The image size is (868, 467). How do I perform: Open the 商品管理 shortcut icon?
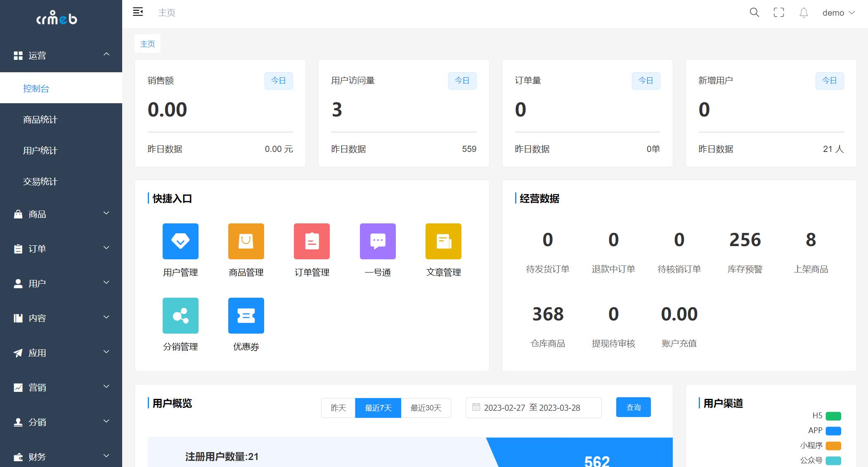pyautogui.click(x=246, y=241)
